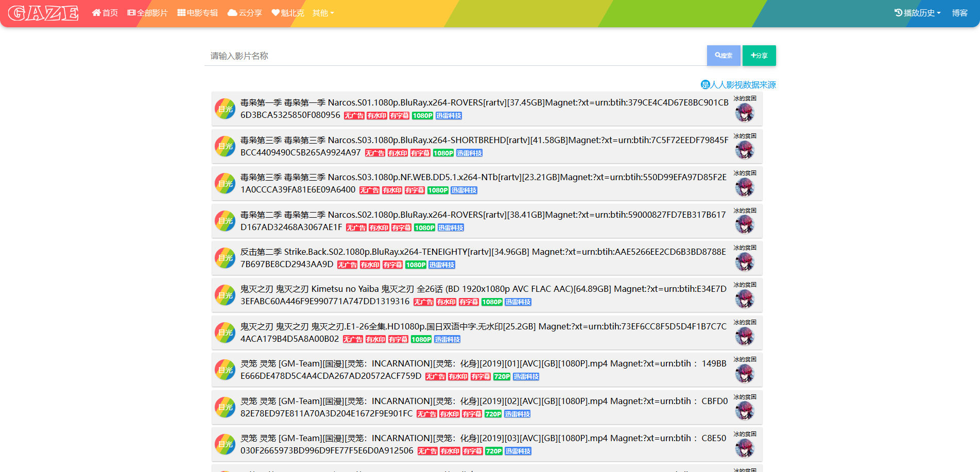Open 鬼灭之刃.E1-26全集 25.2GB entry
The image size is (980, 472).
pyautogui.click(x=484, y=333)
